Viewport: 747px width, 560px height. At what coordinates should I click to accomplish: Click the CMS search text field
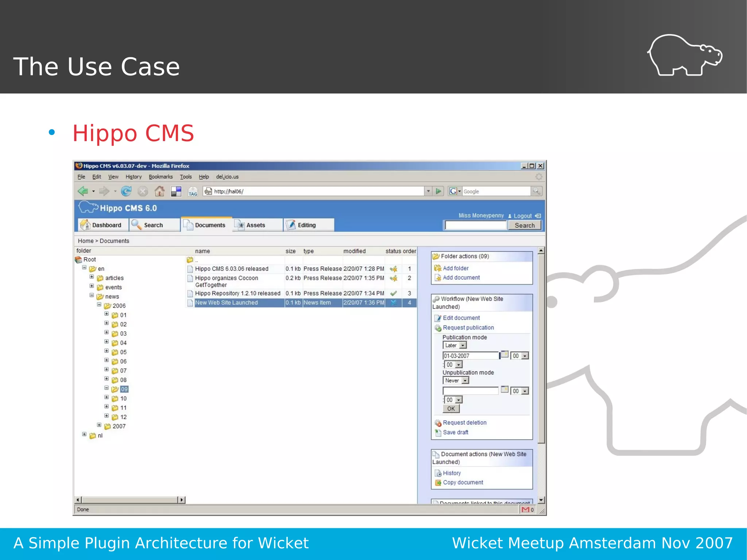click(475, 225)
